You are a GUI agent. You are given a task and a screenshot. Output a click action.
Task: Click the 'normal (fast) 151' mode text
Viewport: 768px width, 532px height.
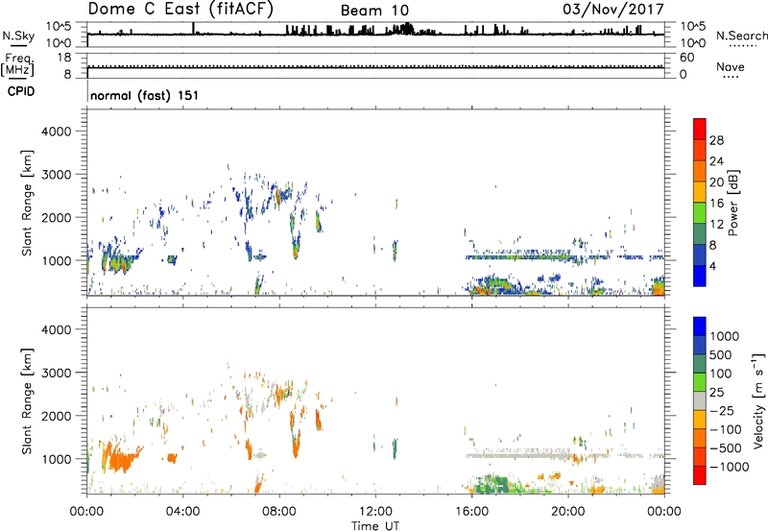tap(145, 95)
